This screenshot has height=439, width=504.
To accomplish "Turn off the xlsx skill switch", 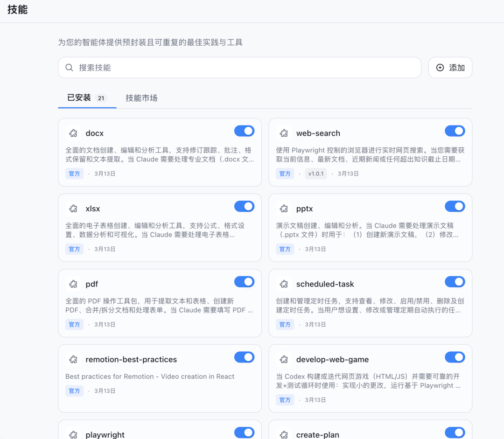I will (x=244, y=206).
